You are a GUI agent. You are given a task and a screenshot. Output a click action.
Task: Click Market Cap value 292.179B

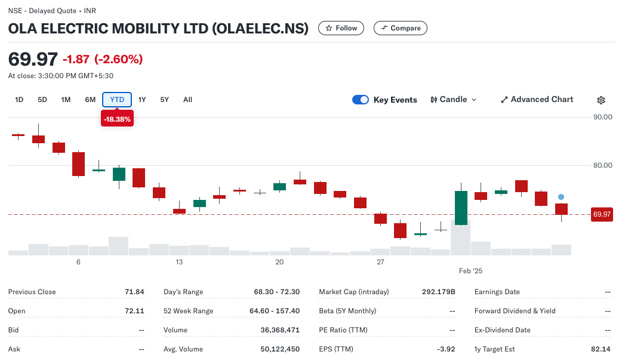[x=439, y=292]
